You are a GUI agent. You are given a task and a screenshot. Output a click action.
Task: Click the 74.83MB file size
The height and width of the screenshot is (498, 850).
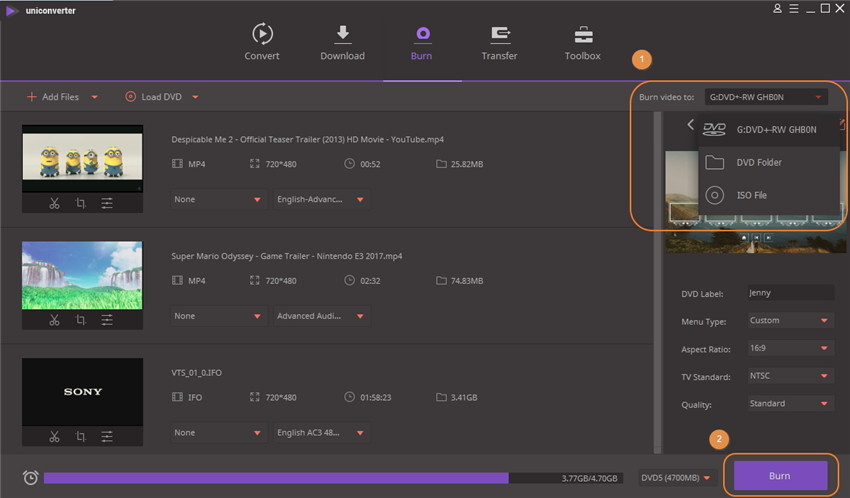point(467,281)
